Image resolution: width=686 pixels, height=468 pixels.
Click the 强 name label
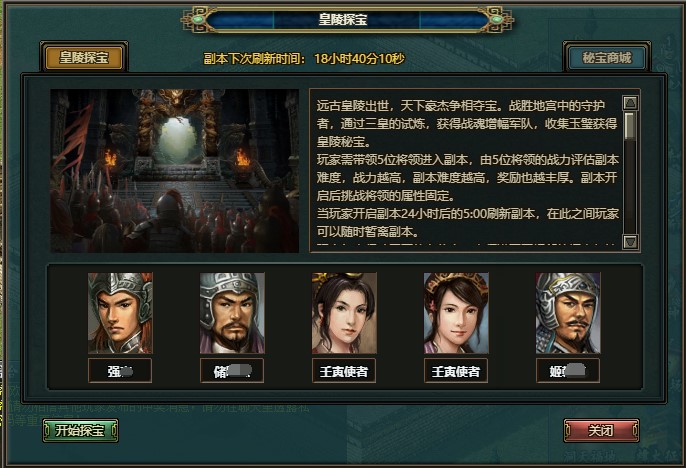click(120, 371)
